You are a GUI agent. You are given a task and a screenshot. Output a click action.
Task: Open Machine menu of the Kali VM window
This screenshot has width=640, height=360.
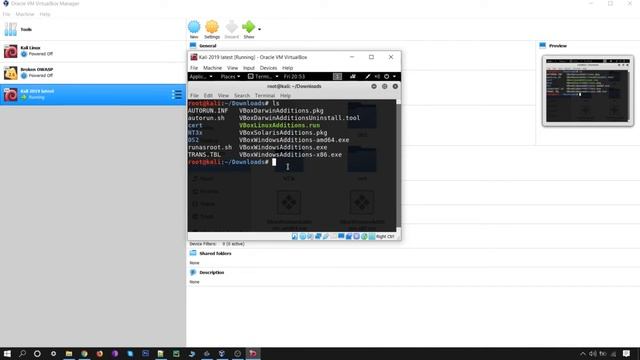click(212, 68)
